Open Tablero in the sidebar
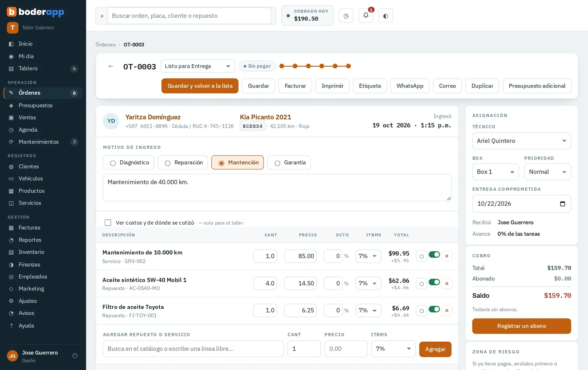 point(43,69)
